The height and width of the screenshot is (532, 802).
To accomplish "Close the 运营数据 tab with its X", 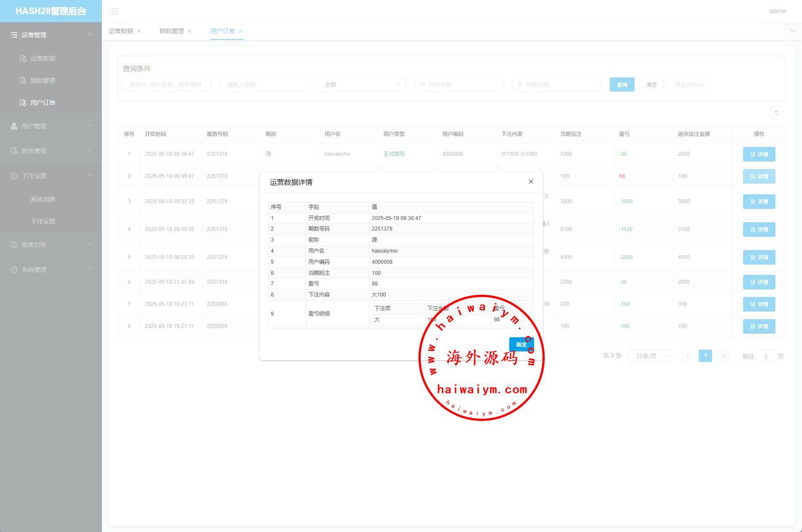I will [x=139, y=31].
